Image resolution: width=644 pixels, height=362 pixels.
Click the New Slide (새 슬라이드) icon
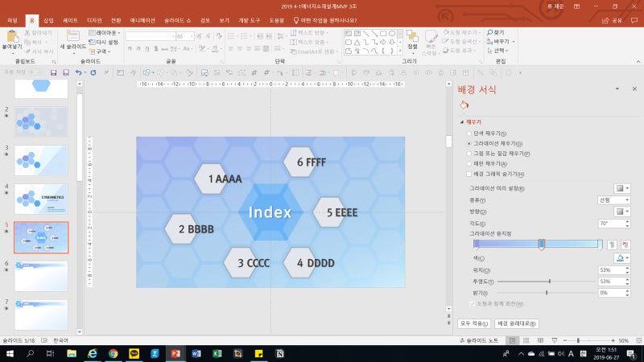click(72, 38)
